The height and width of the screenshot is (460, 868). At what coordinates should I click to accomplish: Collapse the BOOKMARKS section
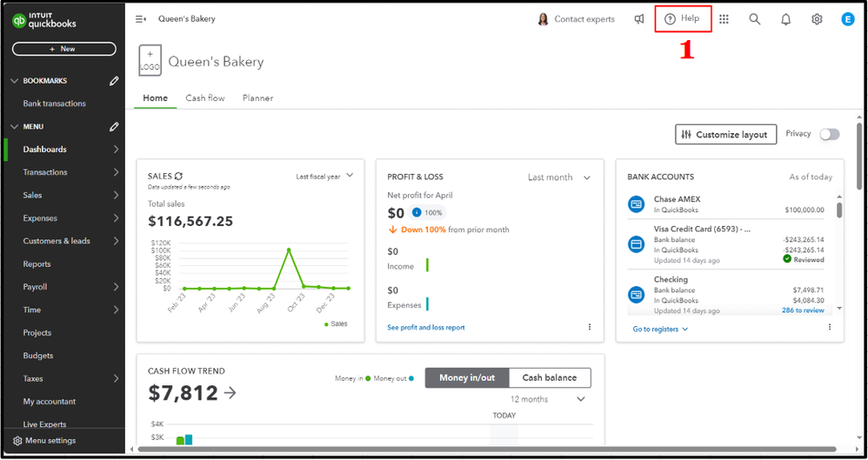(15, 81)
